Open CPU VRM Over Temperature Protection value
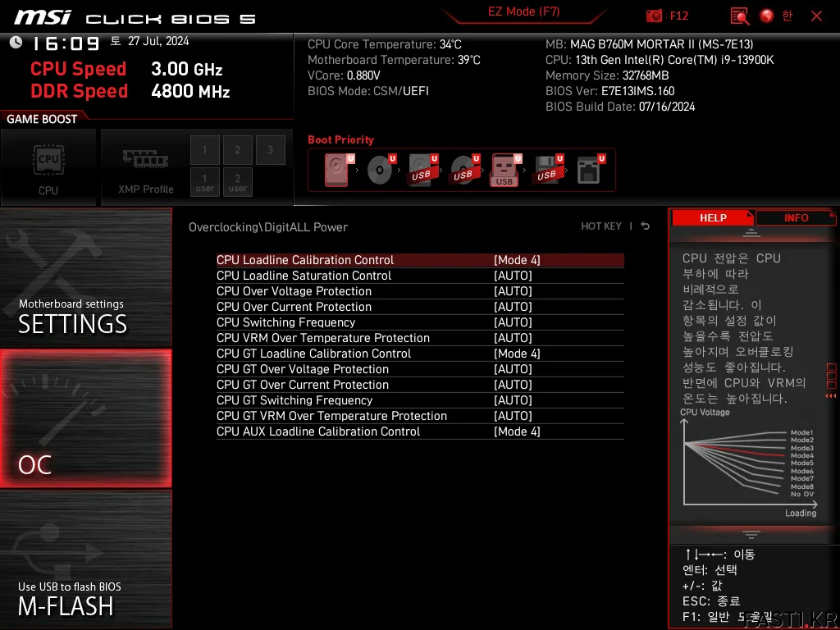 tap(513, 337)
